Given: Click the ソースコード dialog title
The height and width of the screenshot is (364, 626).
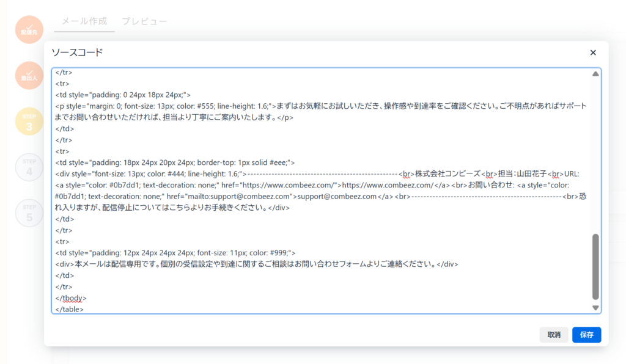Looking at the screenshot, I should [77, 53].
